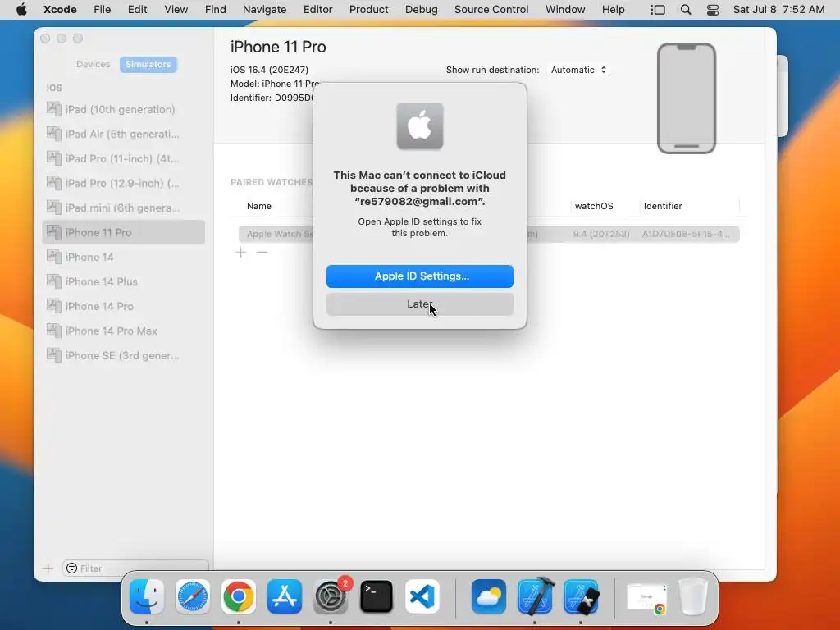Select the iPhone 11 Pro row
Screen dimensions: 840x630
123,232
